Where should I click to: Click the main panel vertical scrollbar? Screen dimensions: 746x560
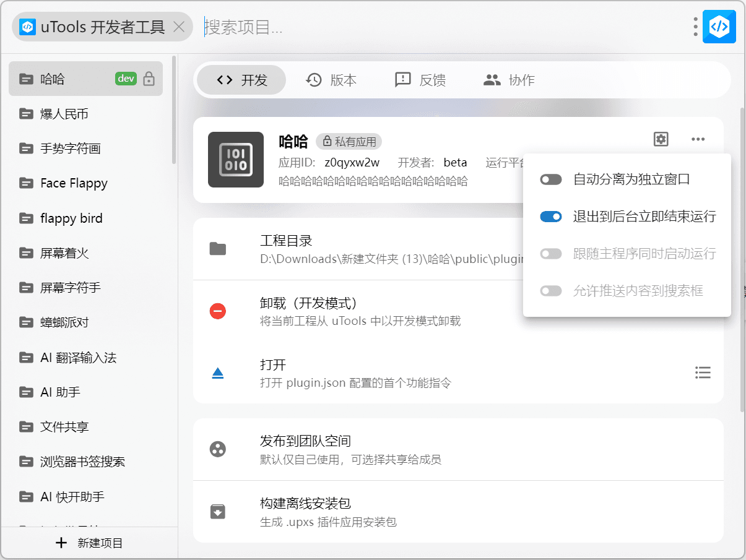742,260
